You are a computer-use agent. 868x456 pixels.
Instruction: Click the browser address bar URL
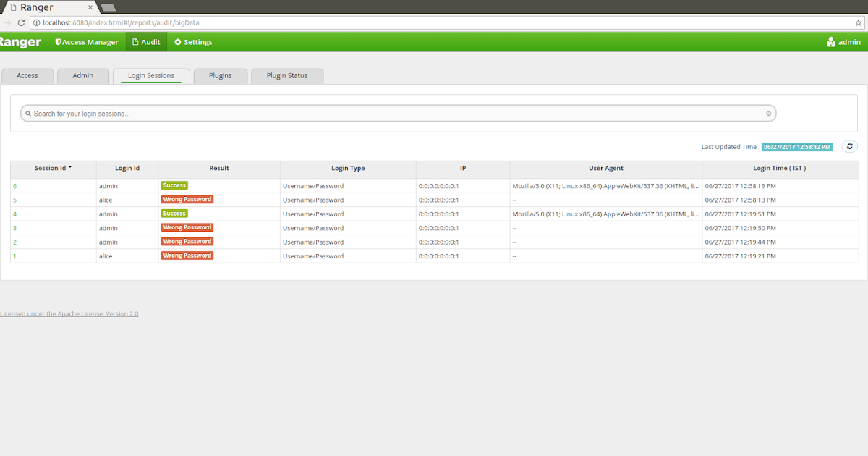(x=121, y=22)
